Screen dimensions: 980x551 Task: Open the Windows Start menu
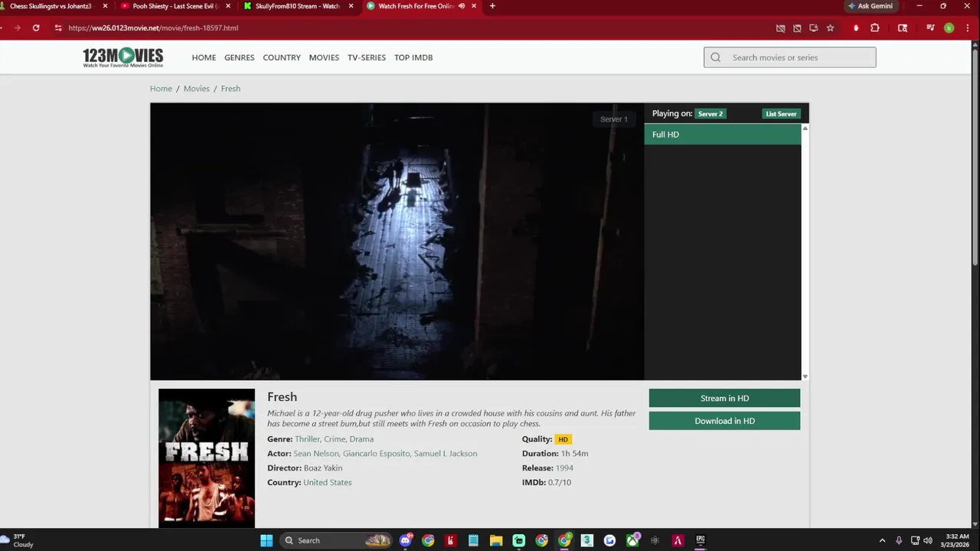(266, 540)
